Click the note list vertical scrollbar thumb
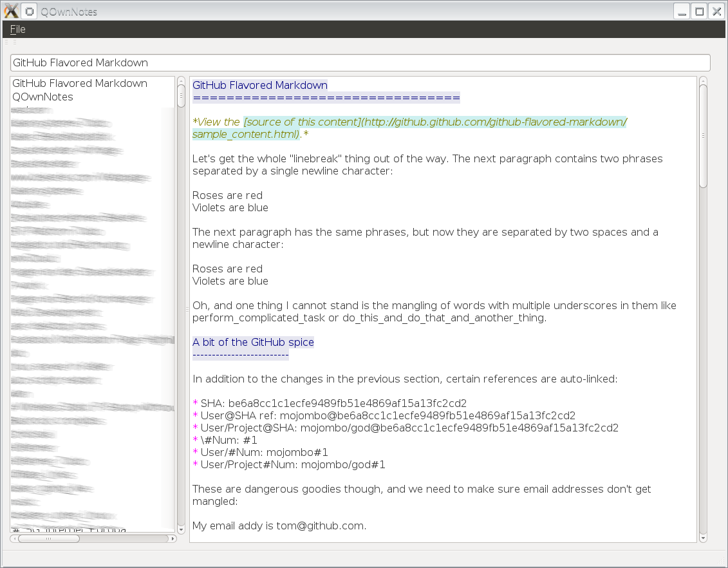Image resolution: width=728 pixels, height=568 pixels. pyautogui.click(x=181, y=96)
